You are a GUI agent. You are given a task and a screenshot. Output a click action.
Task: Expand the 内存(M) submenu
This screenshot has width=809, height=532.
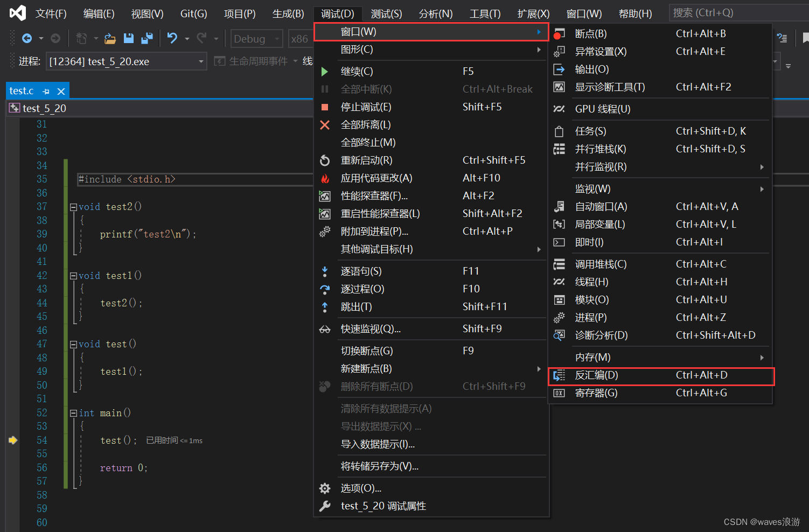pos(762,358)
